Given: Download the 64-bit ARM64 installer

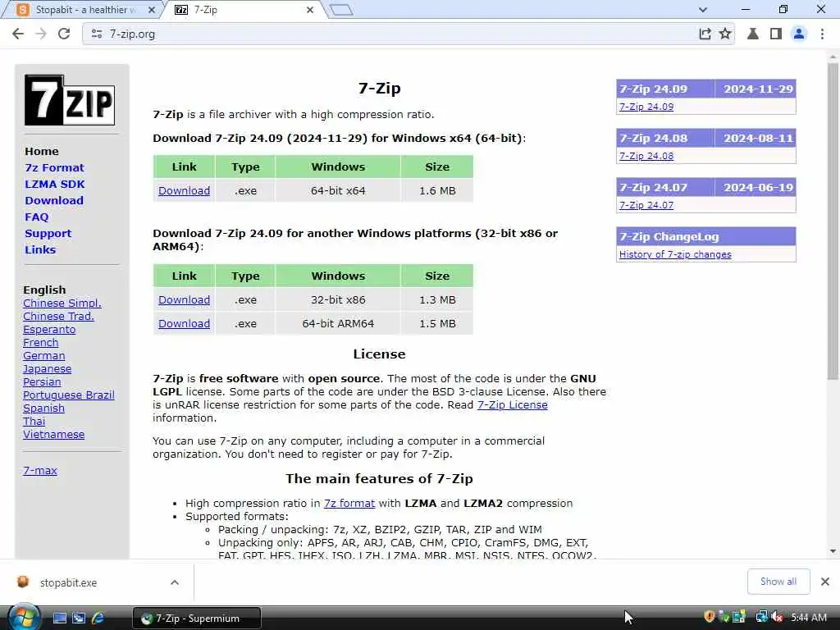Looking at the screenshot, I should [184, 323].
